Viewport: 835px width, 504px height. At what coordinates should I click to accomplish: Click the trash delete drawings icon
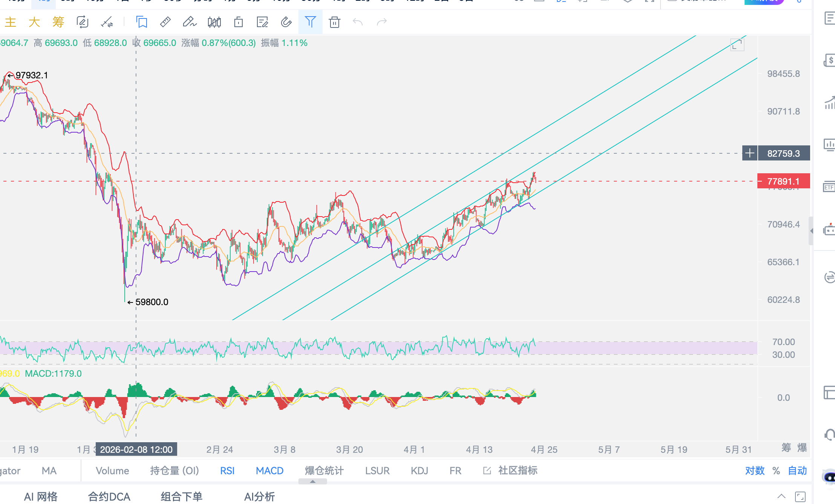334,22
